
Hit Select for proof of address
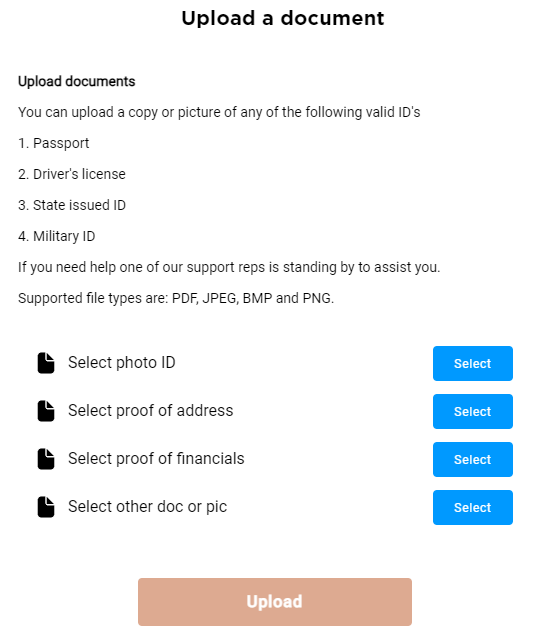tap(473, 412)
